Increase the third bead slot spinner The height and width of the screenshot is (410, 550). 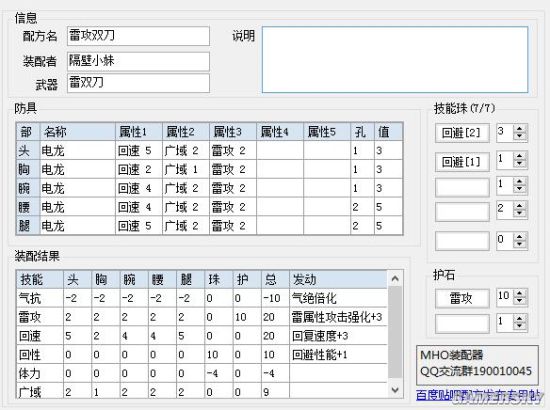point(520,181)
